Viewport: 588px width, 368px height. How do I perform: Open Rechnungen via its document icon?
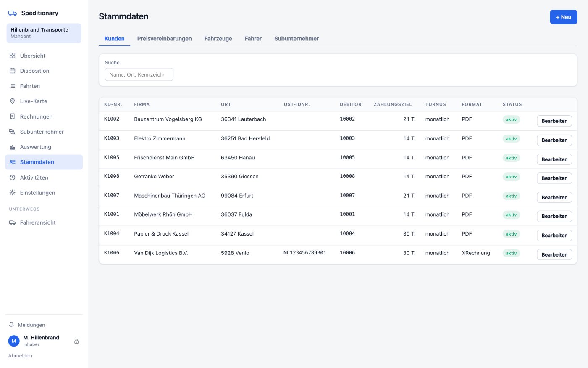click(x=13, y=116)
